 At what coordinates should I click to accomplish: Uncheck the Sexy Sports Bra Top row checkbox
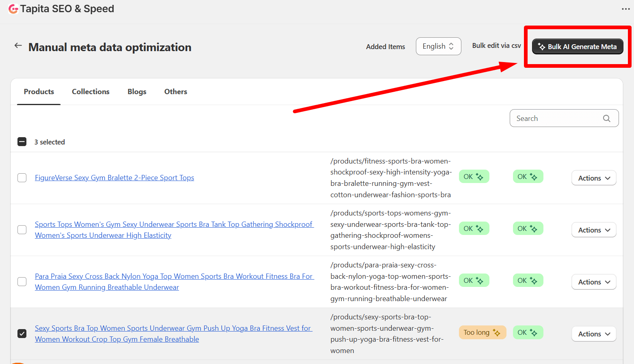pos(22,334)
